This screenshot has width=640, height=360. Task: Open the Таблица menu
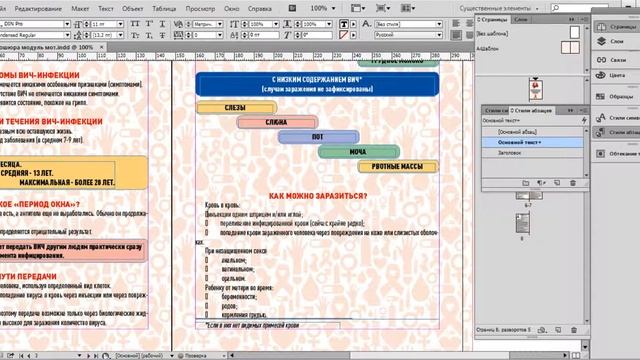pyautogui.click(x=164, y=8)
